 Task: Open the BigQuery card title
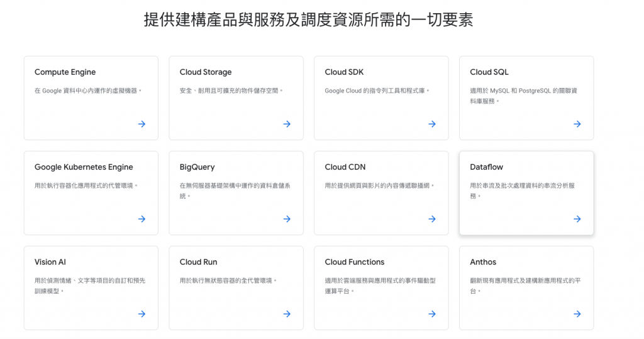[197, 167]
